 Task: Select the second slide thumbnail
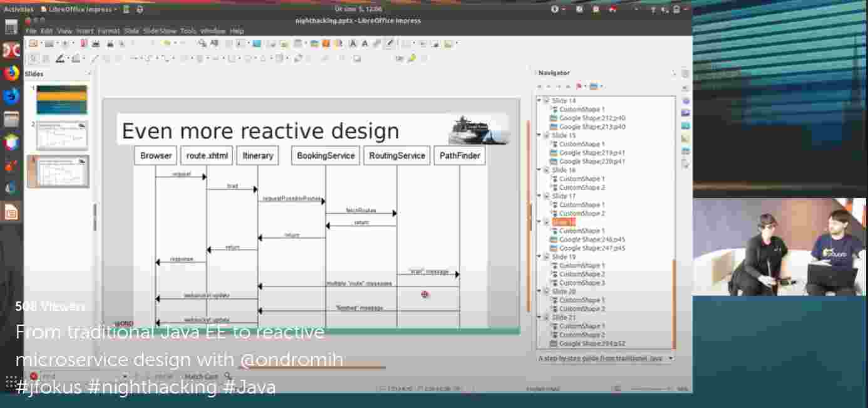(x=61, y=135)
